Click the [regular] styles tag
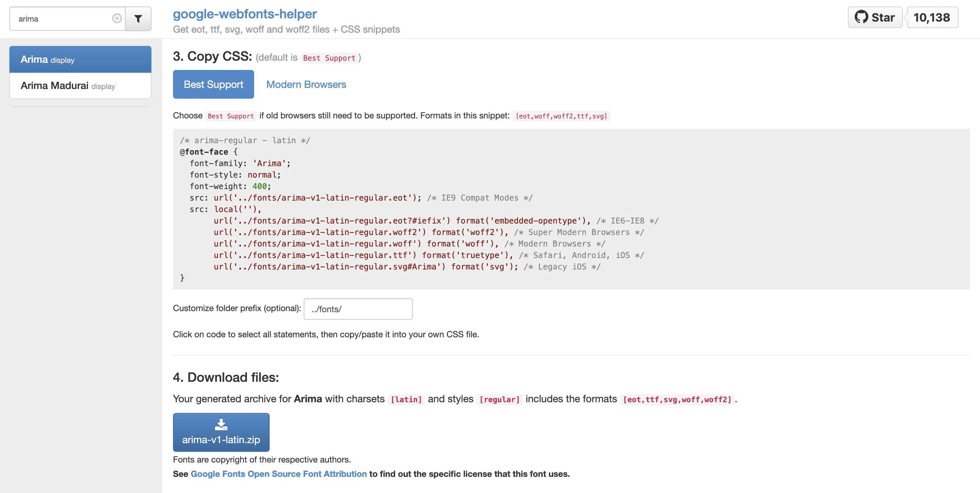 [x=499, y=399]
